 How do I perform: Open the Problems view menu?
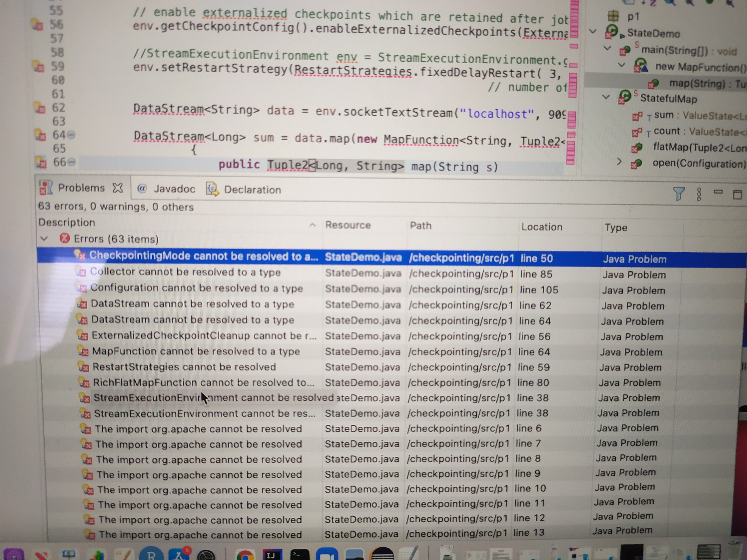point(699,194)
